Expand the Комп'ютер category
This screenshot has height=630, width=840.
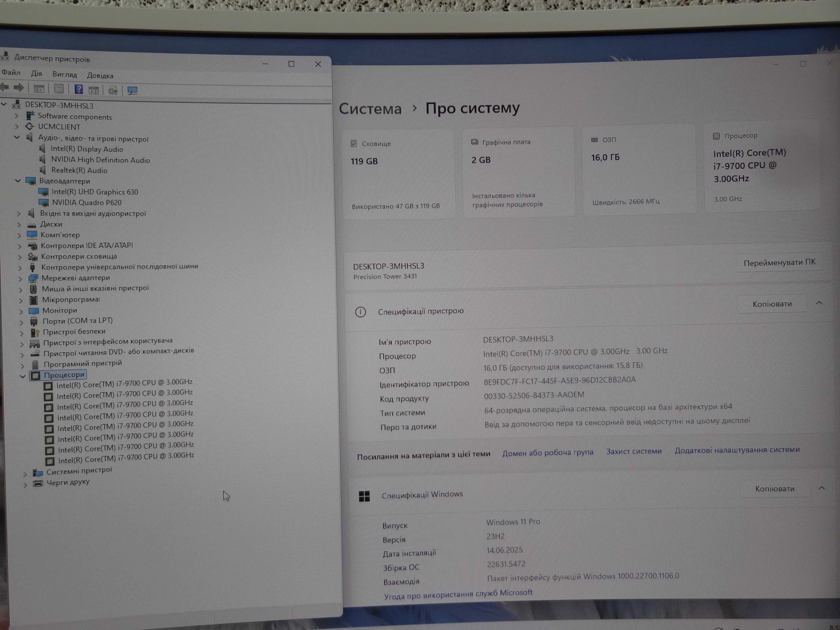tap(19, 235)
